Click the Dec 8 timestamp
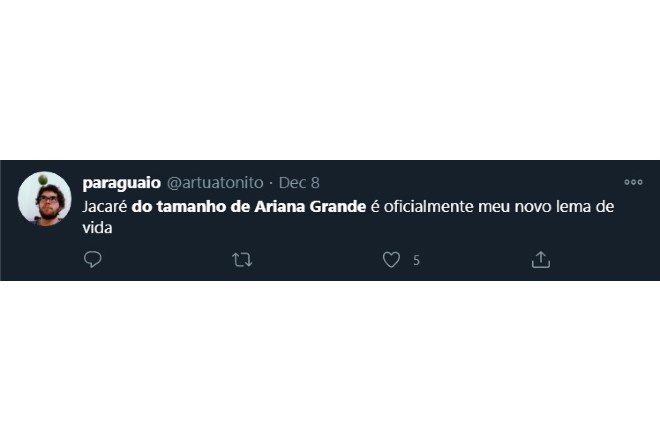 coord(299,183)
